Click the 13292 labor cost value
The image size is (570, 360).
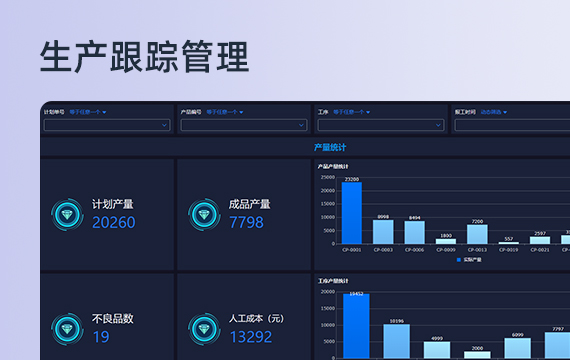(251, 337)
